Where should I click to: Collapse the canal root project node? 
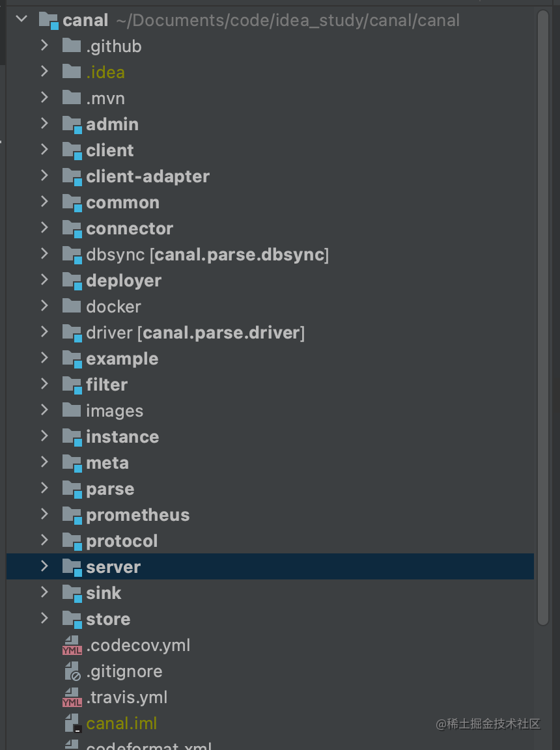[x=21, y=19]
